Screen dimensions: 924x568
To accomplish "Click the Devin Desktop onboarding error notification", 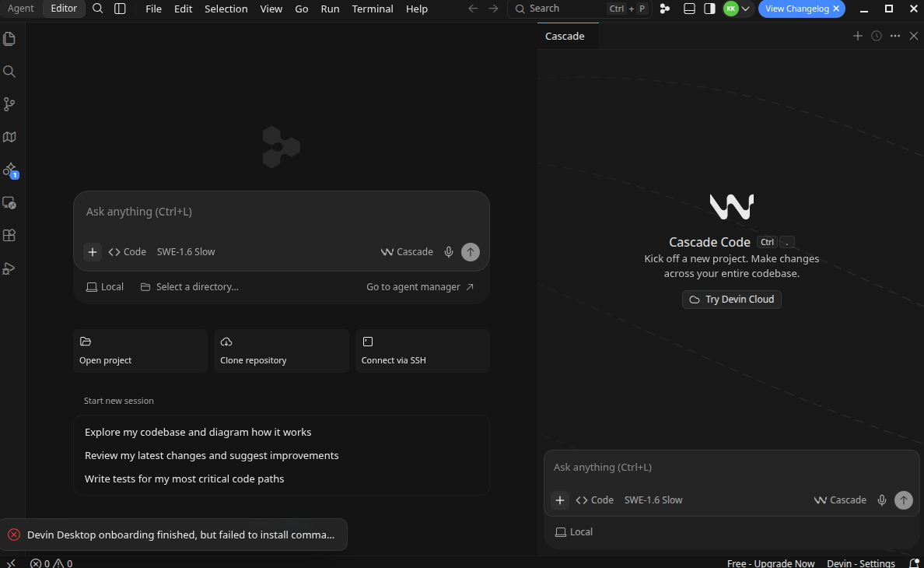I will click(x=174, y=535).
